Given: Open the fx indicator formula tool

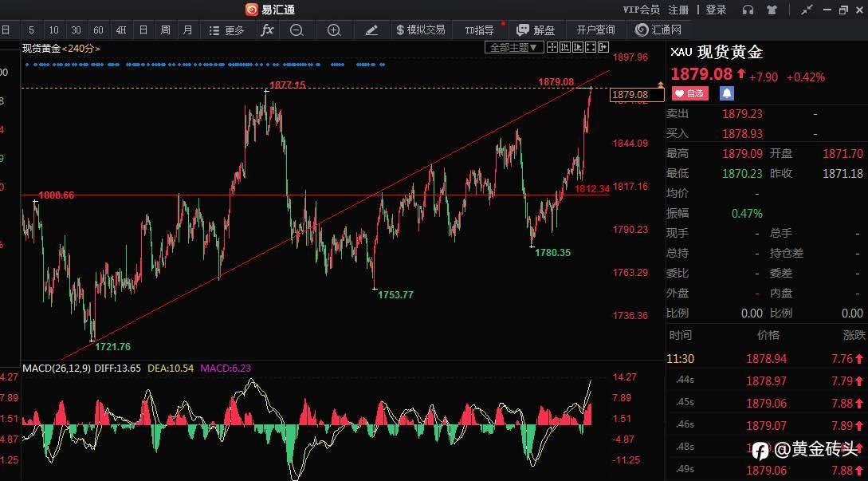Looking at the screenshot, I should click(267, 30).
